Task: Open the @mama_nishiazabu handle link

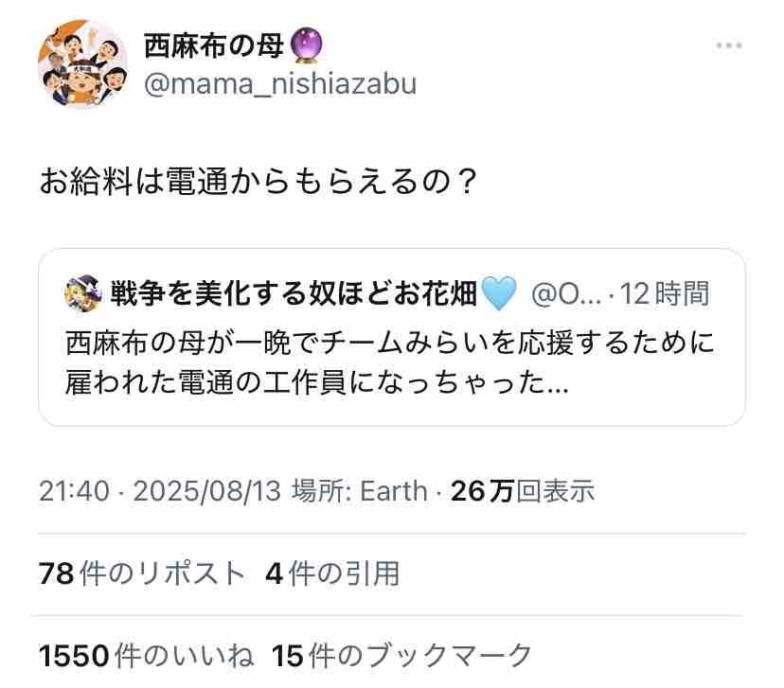Action: click(x=280, y=84)
